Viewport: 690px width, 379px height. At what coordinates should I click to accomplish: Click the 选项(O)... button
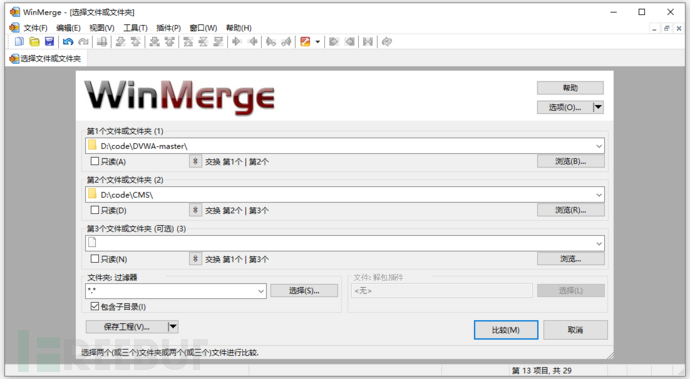tap(565, 107)
